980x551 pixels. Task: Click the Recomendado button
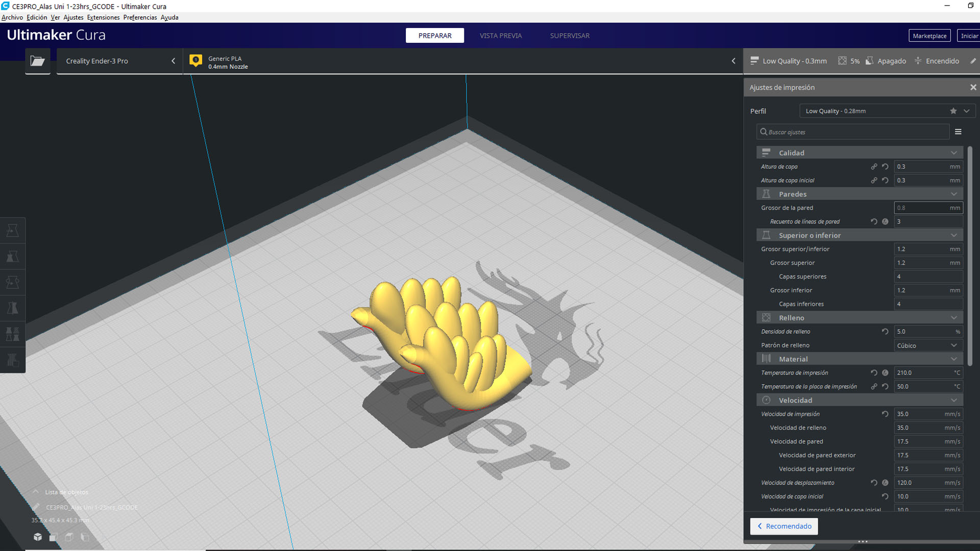(783, 526)
